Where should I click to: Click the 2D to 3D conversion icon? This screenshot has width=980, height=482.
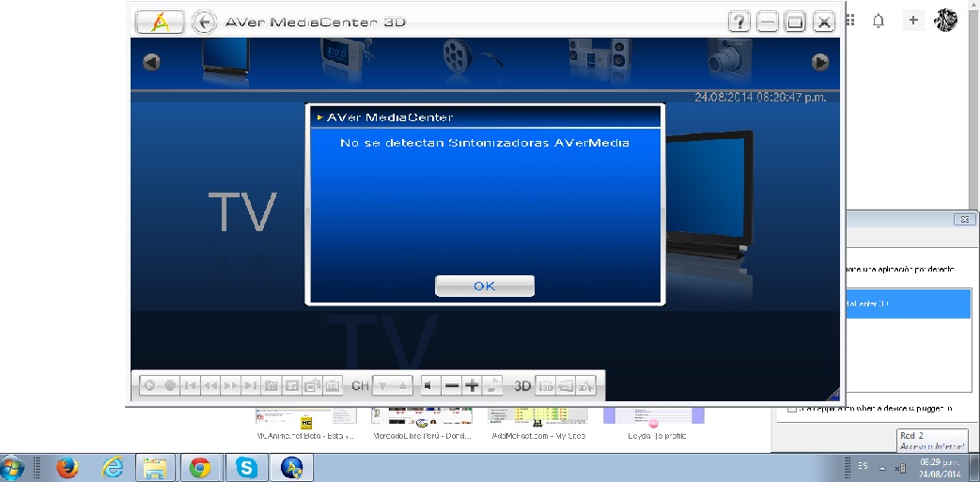[x=566, y=386]
